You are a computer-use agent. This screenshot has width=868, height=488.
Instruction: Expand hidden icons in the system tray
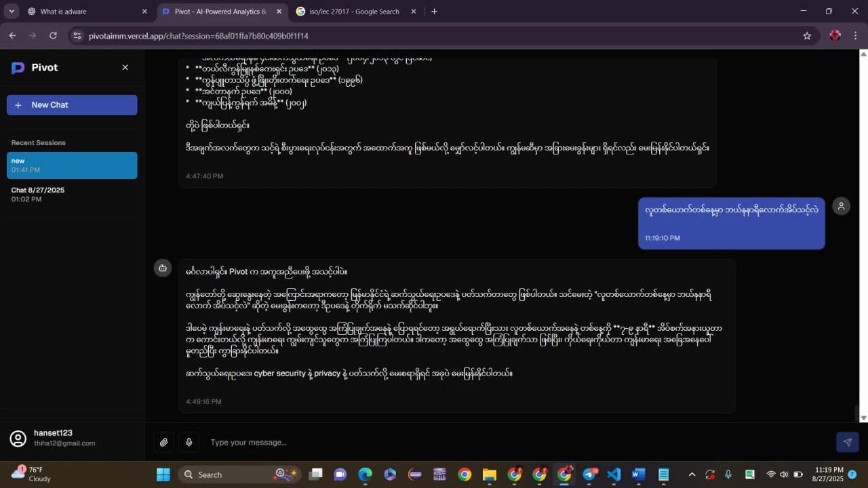point(692,474)
